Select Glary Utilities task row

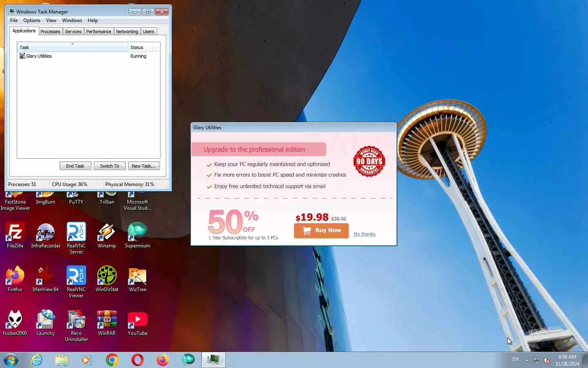pos(88,56)
